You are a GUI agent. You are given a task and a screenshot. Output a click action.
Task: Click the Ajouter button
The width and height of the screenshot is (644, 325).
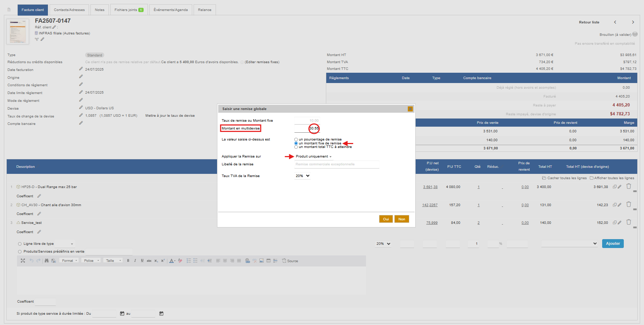613,243
